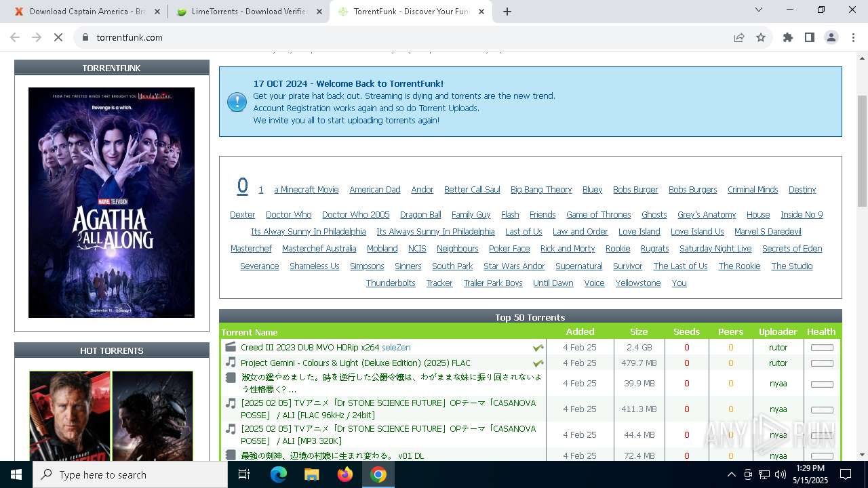This screenshot has height=488, width=868.
Task: Open the Game of Thrones tag
Action: coord(598,215)
